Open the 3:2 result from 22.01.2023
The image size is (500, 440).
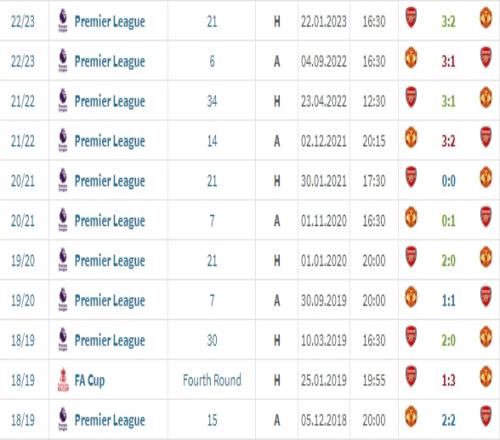tap(448, 22)
